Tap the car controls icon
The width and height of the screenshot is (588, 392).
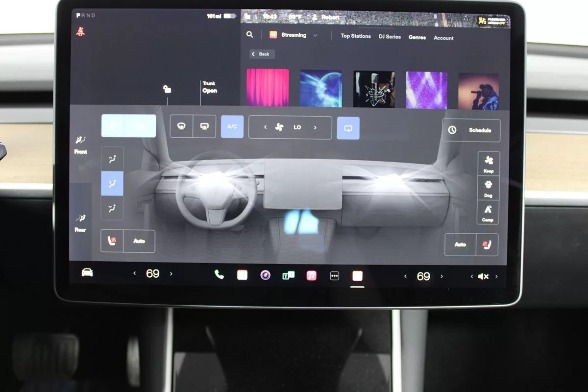pos(87,273)
